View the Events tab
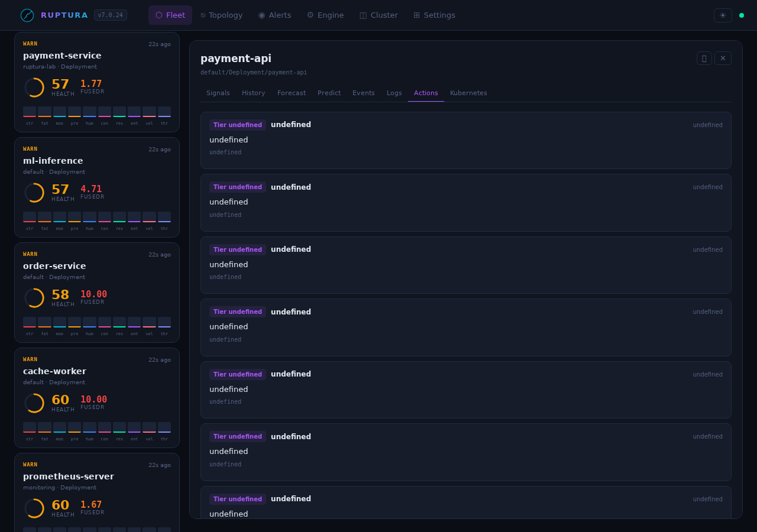The height and width of the screenshot is (532, 757). pyautogui.click(x=364, y=93)
